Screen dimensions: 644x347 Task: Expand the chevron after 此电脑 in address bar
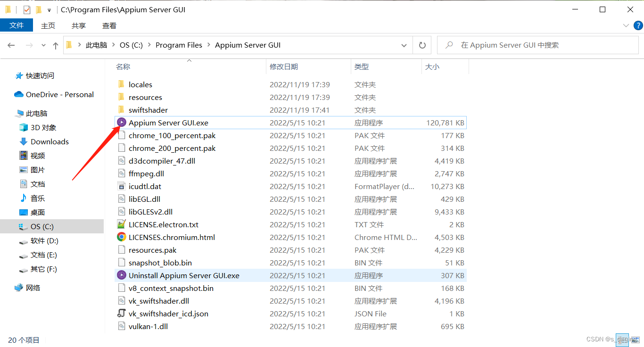(x=113, y=45)
